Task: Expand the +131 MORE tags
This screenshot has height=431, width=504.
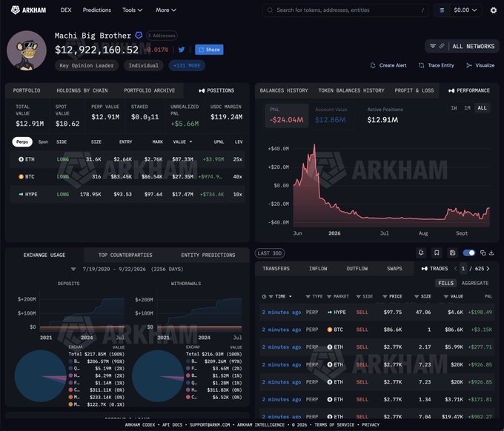Action: click(x=187, y=65)
